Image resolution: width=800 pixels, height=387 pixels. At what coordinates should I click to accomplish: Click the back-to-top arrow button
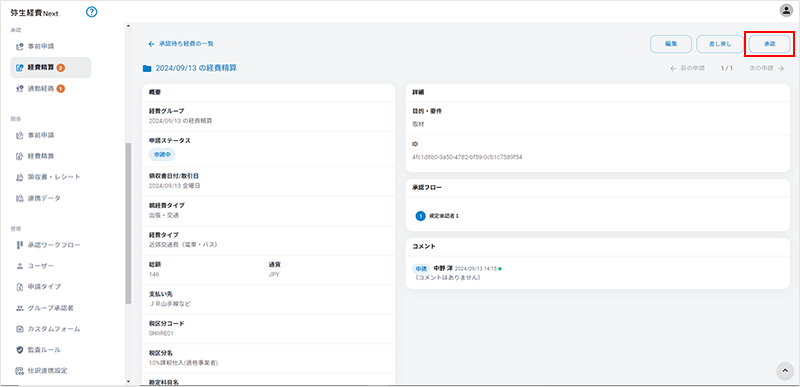point(785,371)
